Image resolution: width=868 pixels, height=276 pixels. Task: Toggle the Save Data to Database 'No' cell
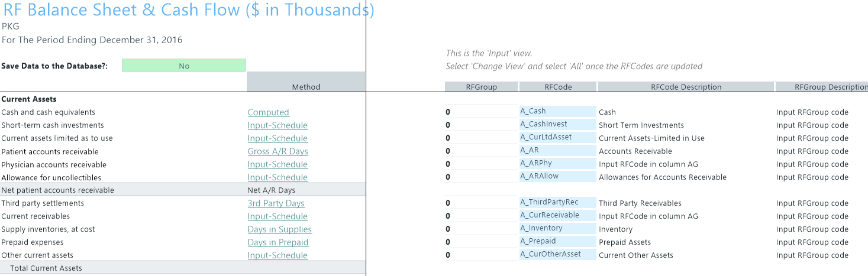point(184,66)
